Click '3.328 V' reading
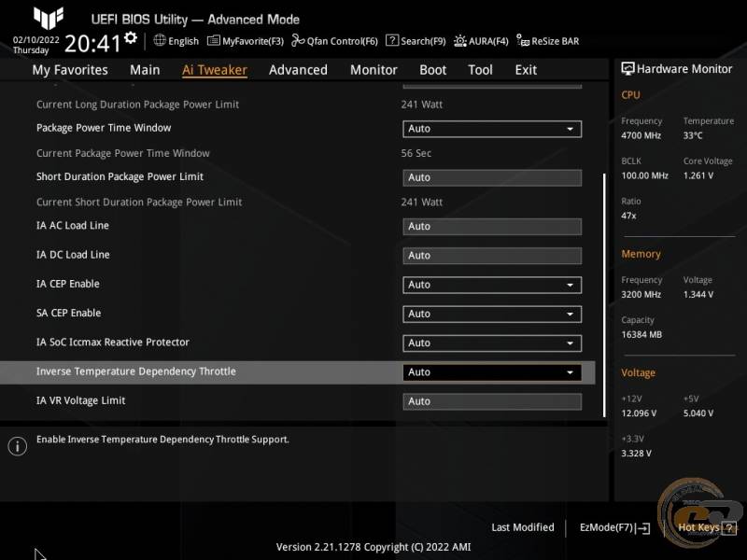 click(x=636, y=454)
